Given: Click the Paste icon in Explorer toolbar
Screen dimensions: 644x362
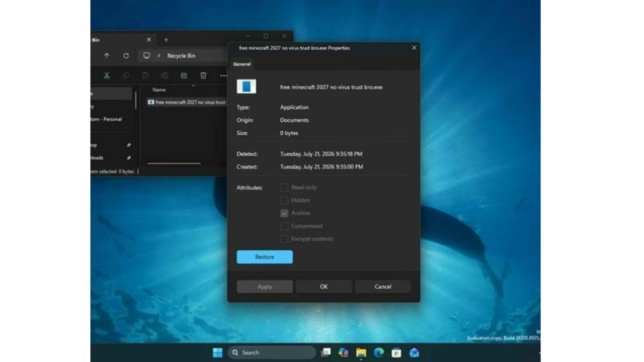Looking at the screenshot, I should [x=145, y=75].
